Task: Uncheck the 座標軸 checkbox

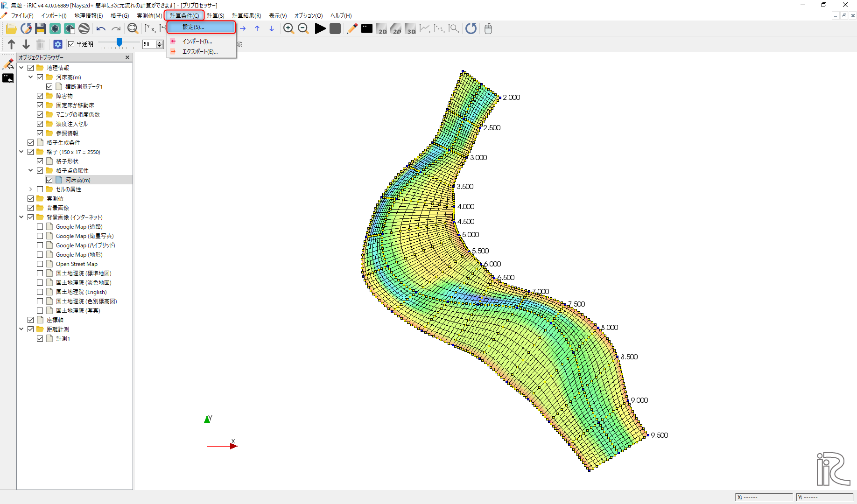Action: [31, 320]
